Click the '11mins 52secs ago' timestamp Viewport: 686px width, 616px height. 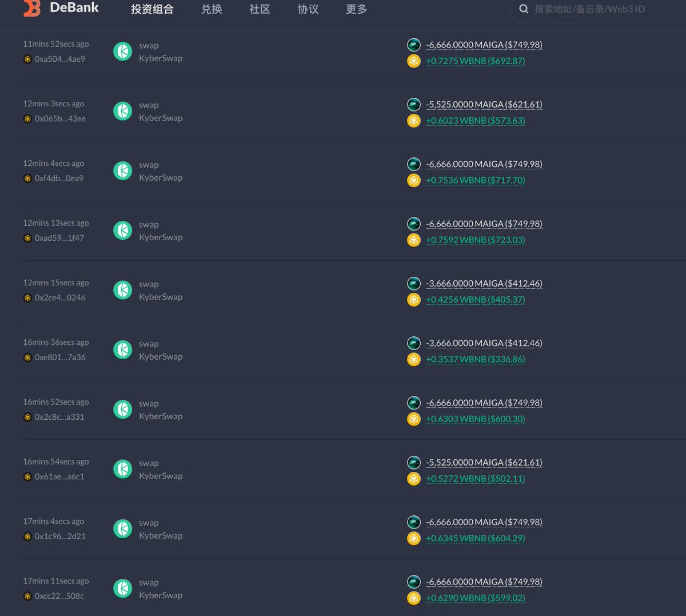[x=56, y=44]
